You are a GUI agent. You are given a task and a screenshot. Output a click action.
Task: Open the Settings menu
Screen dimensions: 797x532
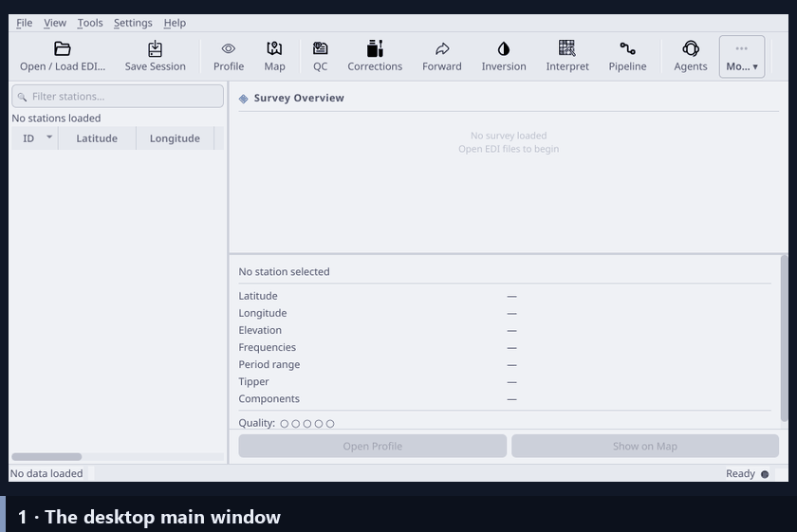click(x=133, y=23)
